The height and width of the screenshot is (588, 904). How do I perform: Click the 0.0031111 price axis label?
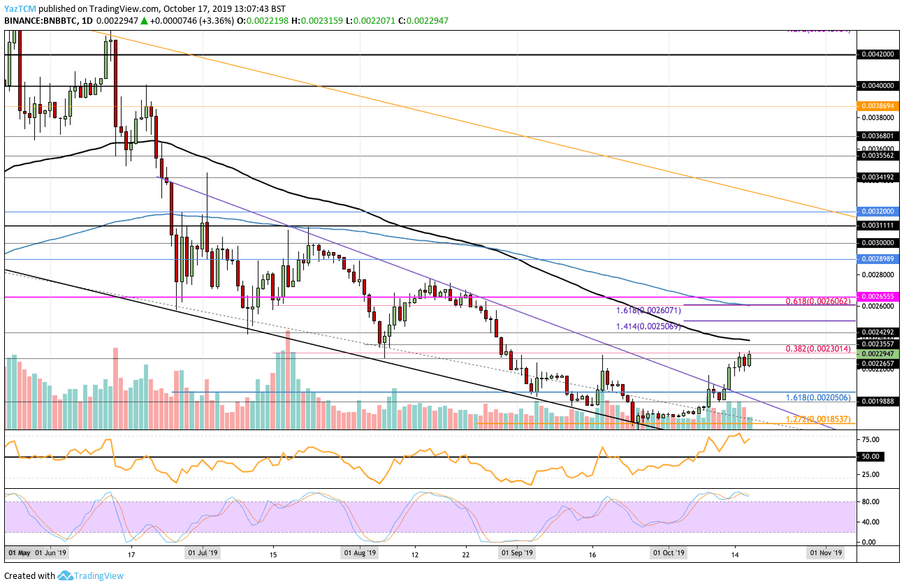pos(877,226)
